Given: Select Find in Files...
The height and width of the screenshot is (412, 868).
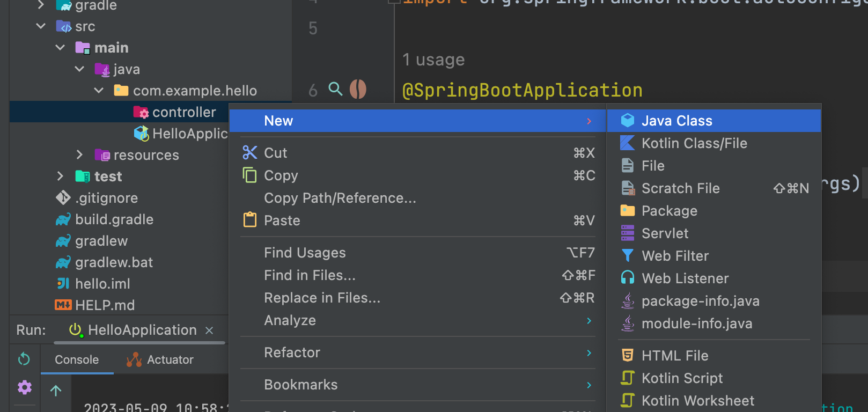Looking at the screenshot, I should pyautogui.click(x=418, y=275).
